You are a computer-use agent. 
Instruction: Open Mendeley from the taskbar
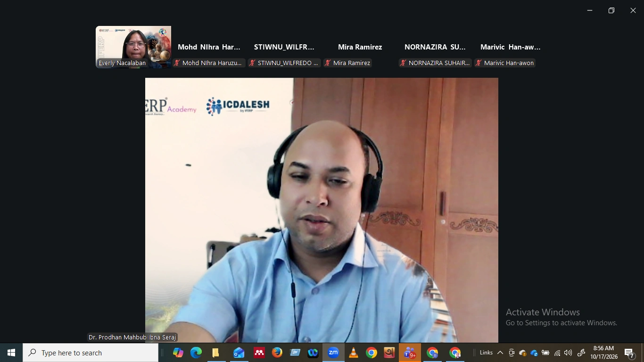click(259, 353)
